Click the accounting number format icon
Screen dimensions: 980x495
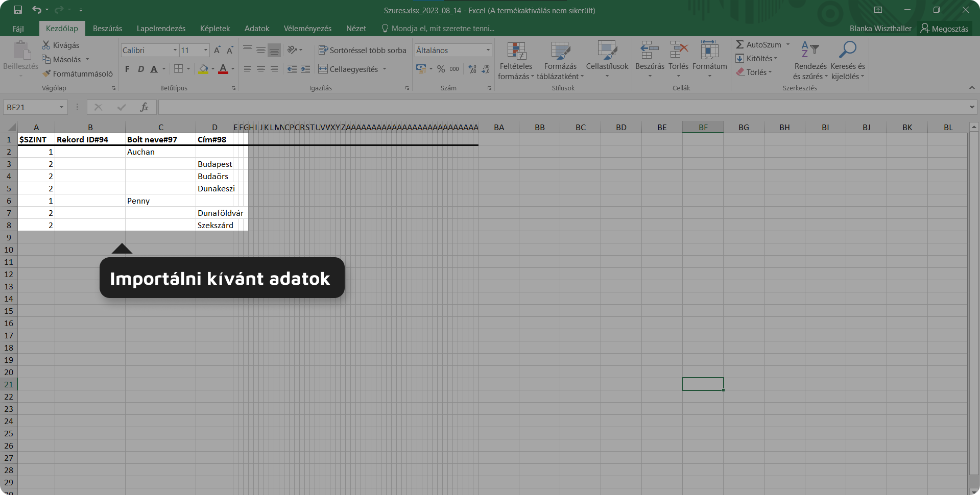pos(421,69)
